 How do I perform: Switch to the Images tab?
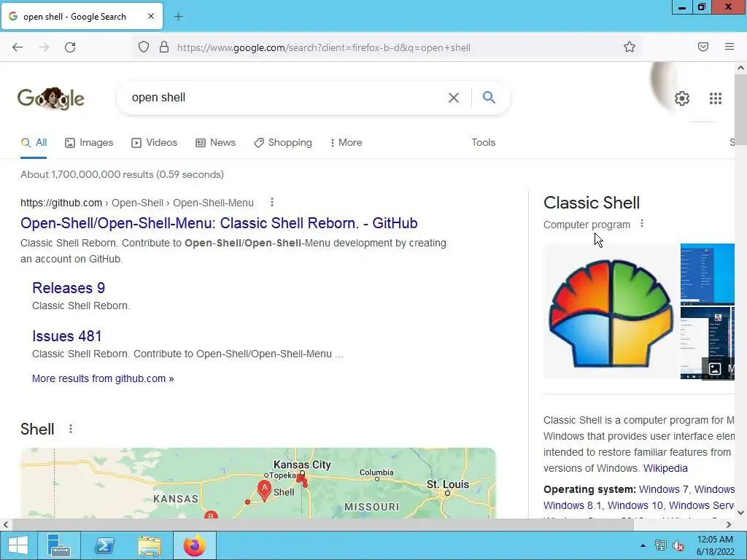tap(89, 142)
